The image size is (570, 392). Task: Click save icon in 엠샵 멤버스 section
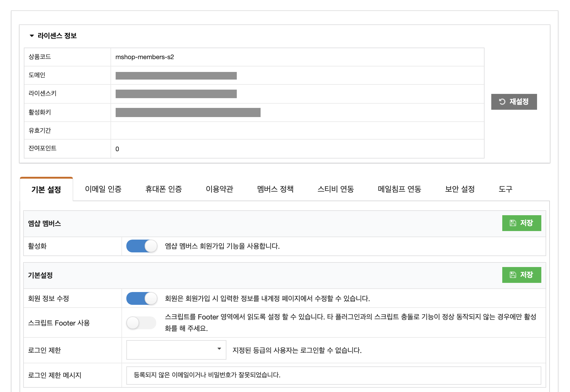[513, 223]
